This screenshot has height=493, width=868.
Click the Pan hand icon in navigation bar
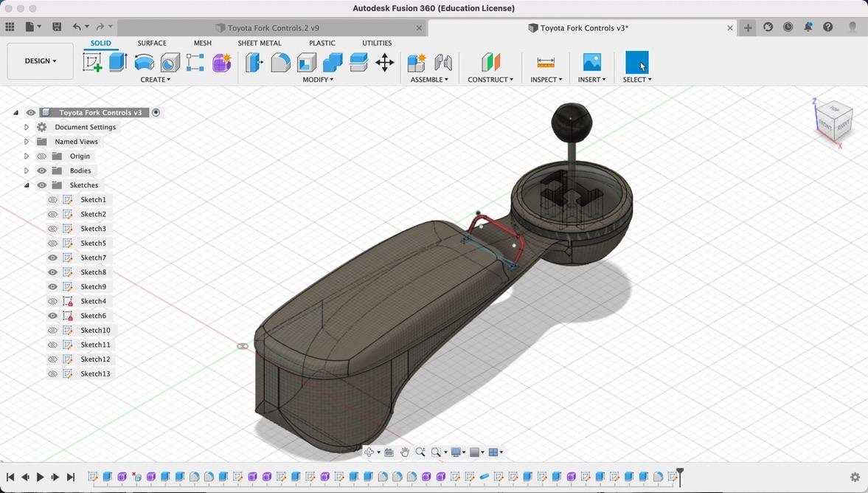(x=405, y=452)
